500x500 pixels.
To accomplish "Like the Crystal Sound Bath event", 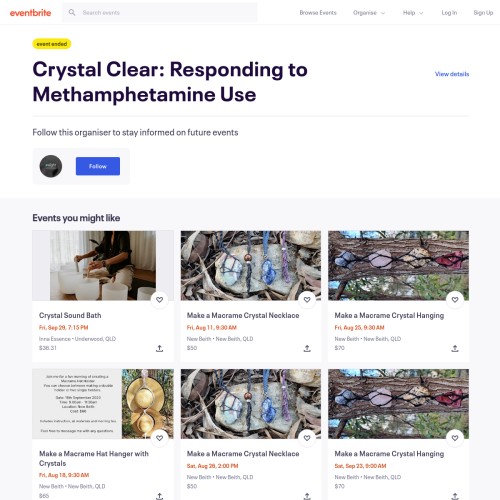I will (160, 300).
